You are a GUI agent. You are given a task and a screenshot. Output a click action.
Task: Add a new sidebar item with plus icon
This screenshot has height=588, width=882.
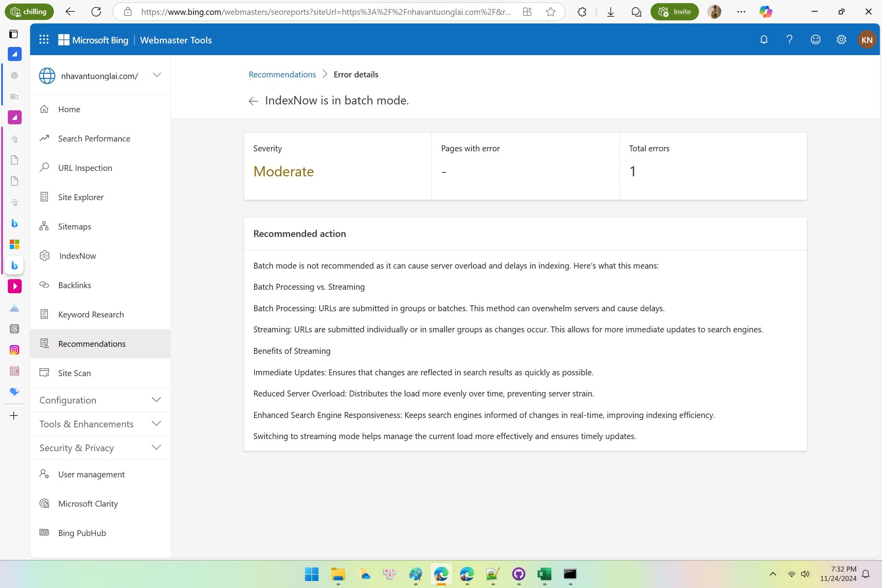click(14, 415)
